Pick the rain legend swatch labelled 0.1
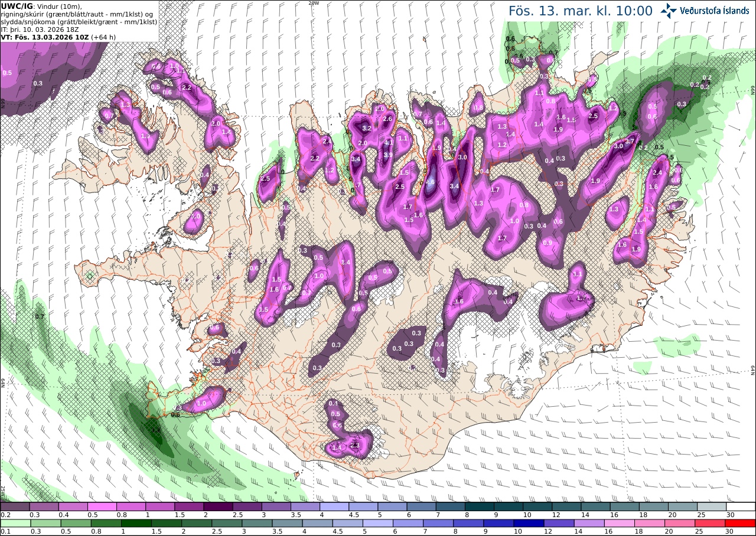Image resolution: width=756 pixels, height=536 pixels. (x=15, y=523)
